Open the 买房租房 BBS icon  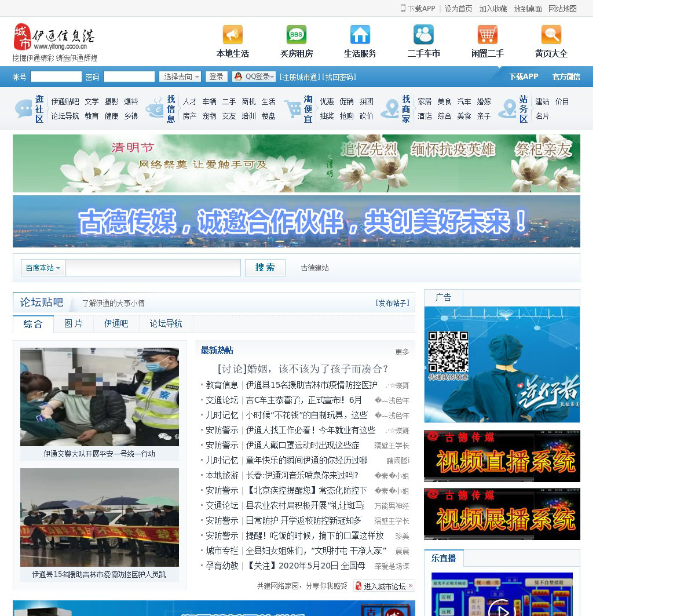pos(297,35)
